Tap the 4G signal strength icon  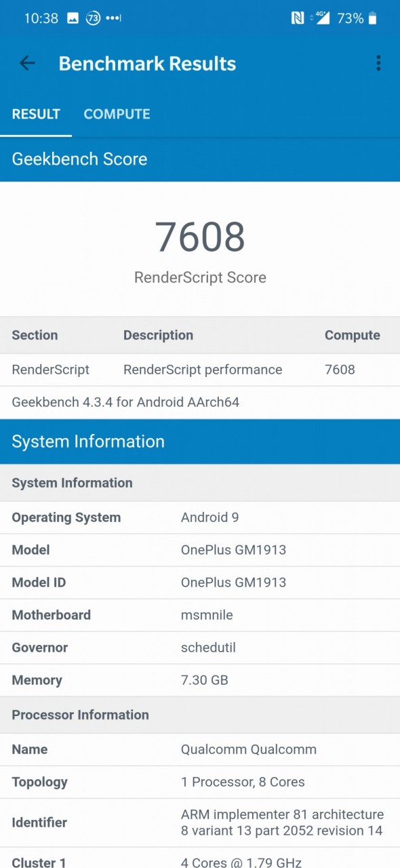(319, 18)
